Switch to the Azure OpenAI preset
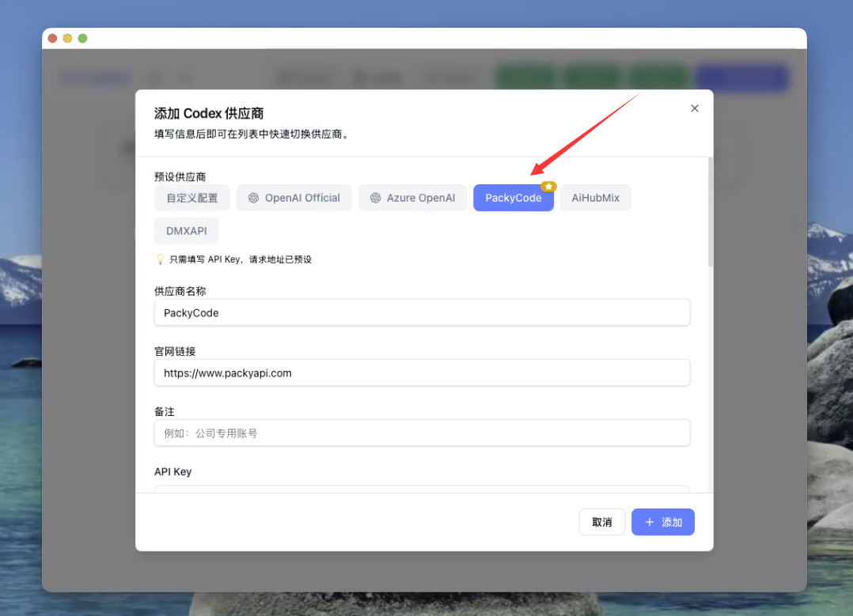The image size is (853, 616). click(412, 198)
